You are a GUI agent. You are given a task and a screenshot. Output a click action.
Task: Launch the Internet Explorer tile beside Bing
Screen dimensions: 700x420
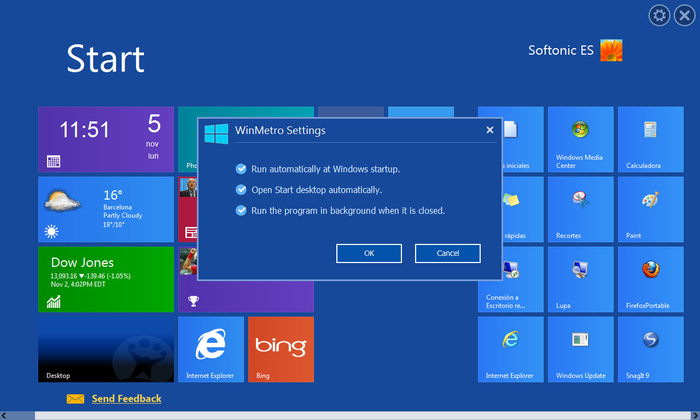(211, 349)
